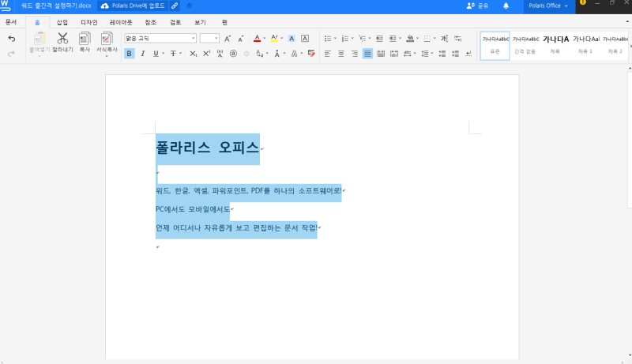
Task: Apply the 표준 (Normal) style
Action: [495, 46]
